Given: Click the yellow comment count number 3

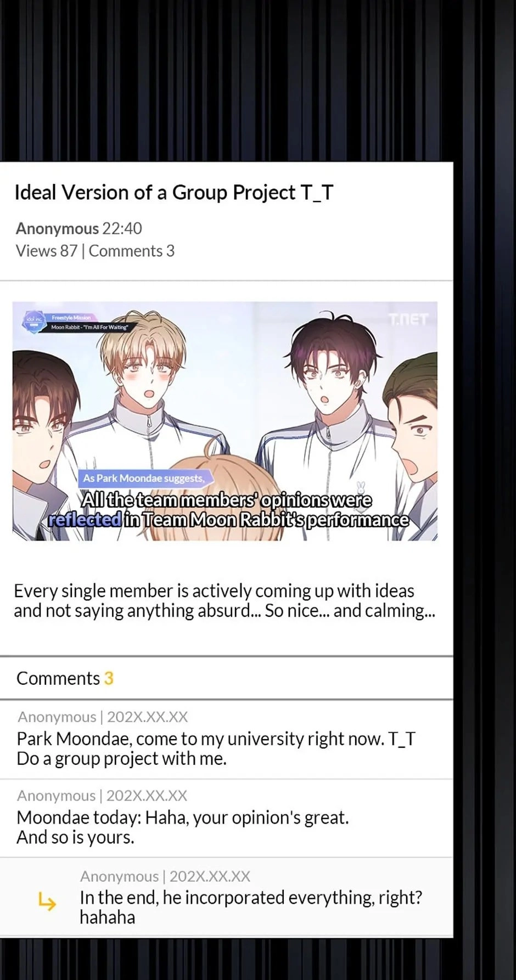Looking at the screenshot, I should 109,678.
